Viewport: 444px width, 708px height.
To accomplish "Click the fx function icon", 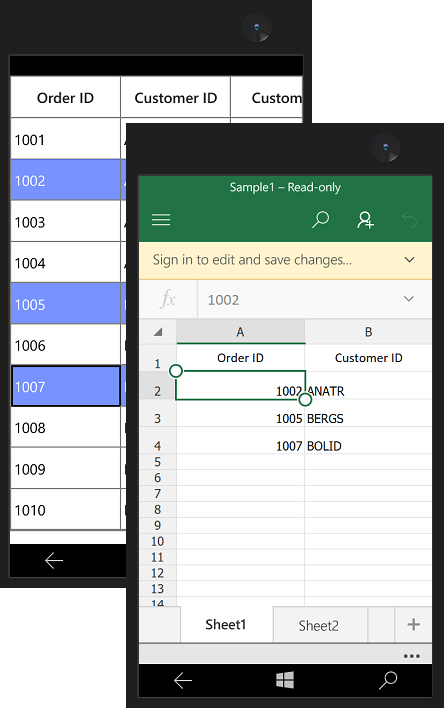I will 168,299.
